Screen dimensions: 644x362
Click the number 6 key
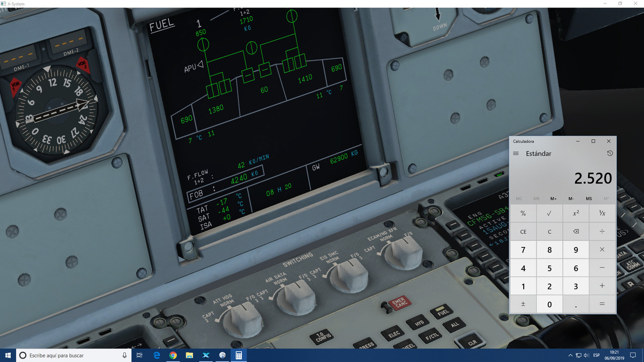(x=576, y=268)
